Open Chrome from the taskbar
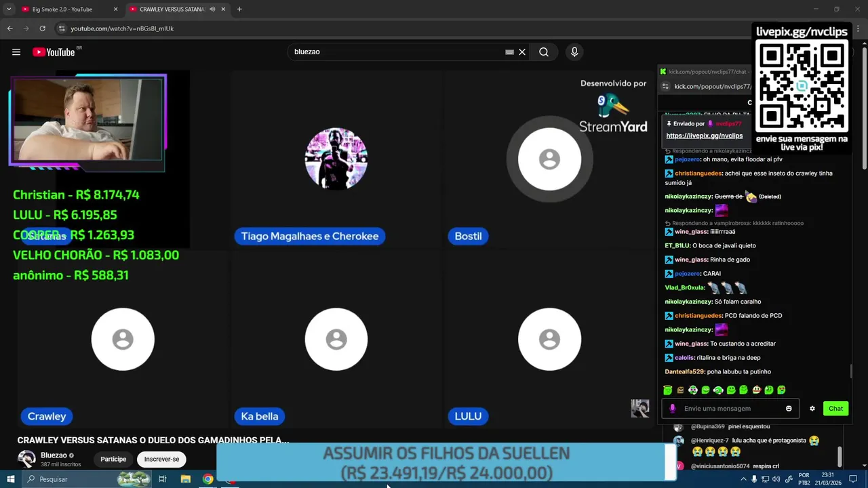The image size is (868, 488). (x=208, y=479)
